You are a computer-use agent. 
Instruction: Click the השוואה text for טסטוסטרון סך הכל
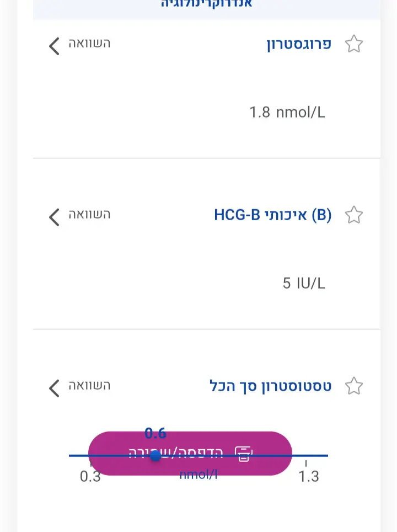point(89,386)
